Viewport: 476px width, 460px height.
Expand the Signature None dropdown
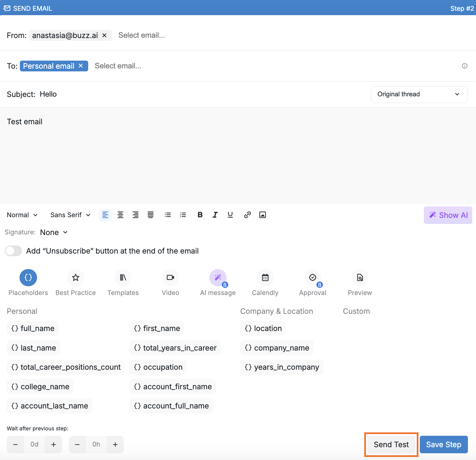(54, 232)
